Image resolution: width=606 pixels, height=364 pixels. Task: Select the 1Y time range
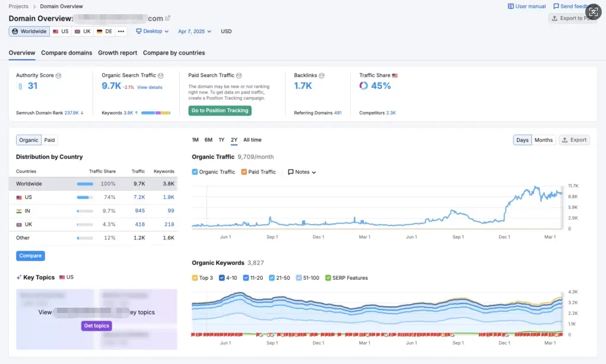click(x=221, y=140)
